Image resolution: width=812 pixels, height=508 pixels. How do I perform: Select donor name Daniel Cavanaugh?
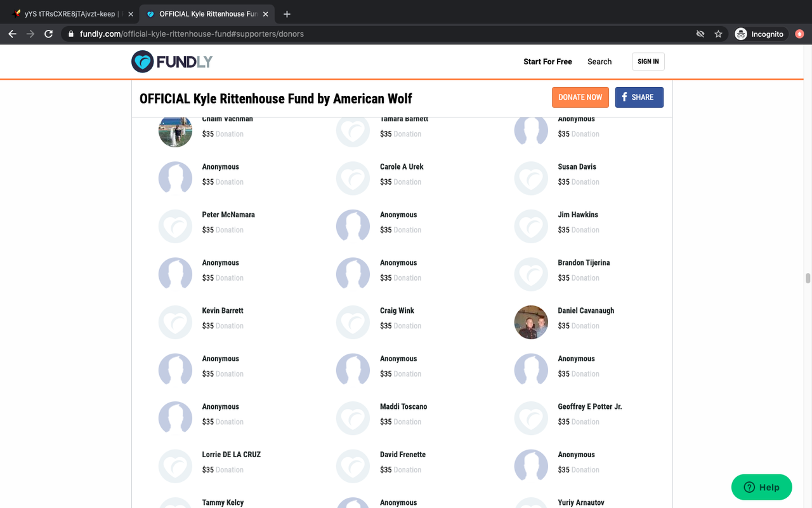[x=586, y=311]
